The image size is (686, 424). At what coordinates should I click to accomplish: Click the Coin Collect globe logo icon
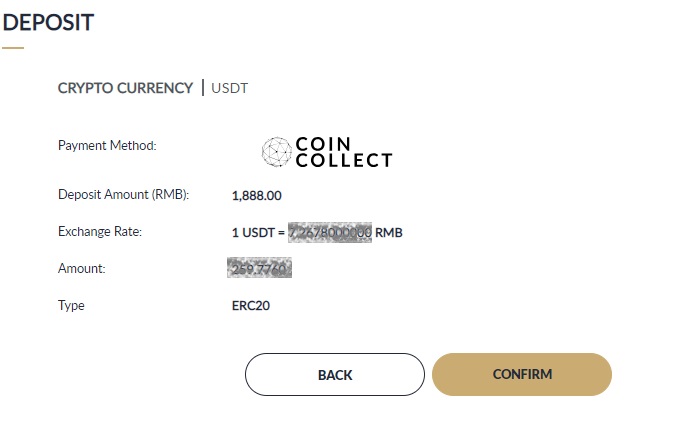coord(277,152)
